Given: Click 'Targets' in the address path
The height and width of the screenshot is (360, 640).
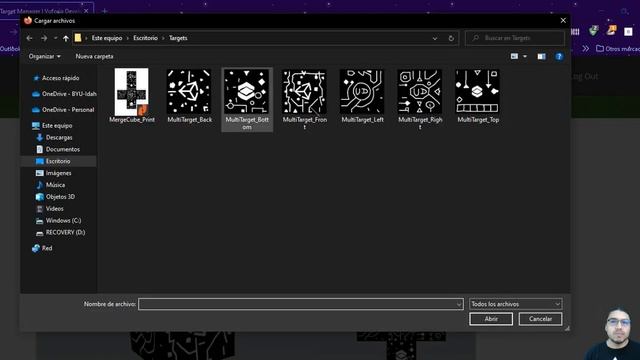Looking at the screenshot, I should (x=178, y=38).
